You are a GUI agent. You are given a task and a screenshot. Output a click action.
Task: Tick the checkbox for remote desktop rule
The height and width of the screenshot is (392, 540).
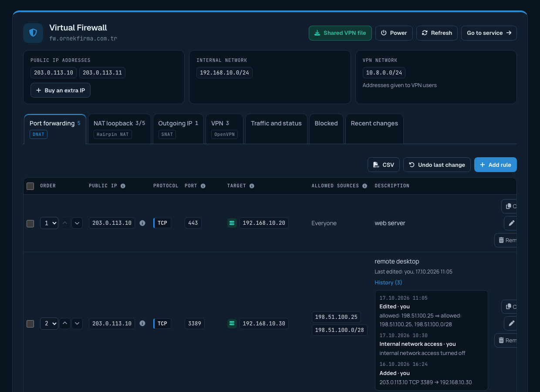(x=30, y=324)
